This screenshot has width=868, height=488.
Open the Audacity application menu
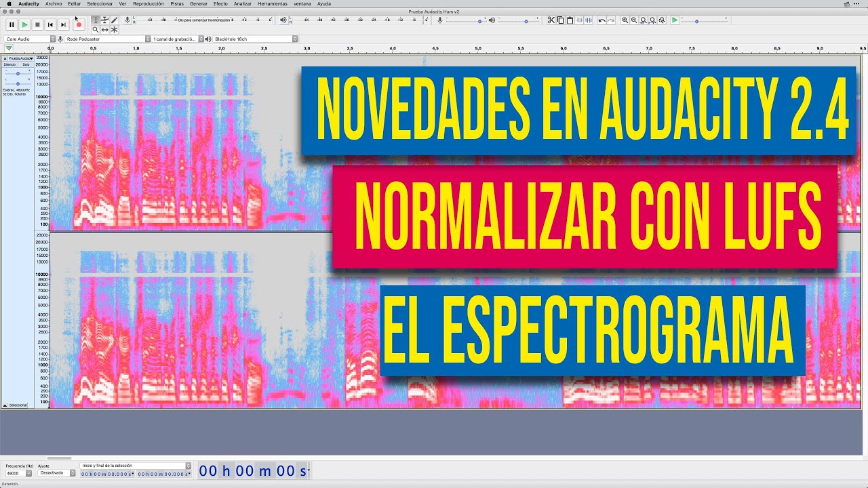28,3
